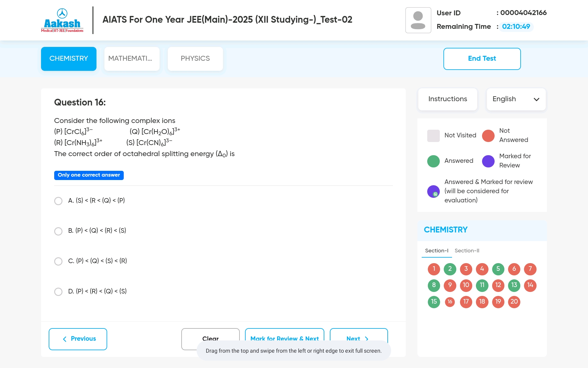
Task: Click Answered & Marked for review swatch
Action: tap(433, 192)
